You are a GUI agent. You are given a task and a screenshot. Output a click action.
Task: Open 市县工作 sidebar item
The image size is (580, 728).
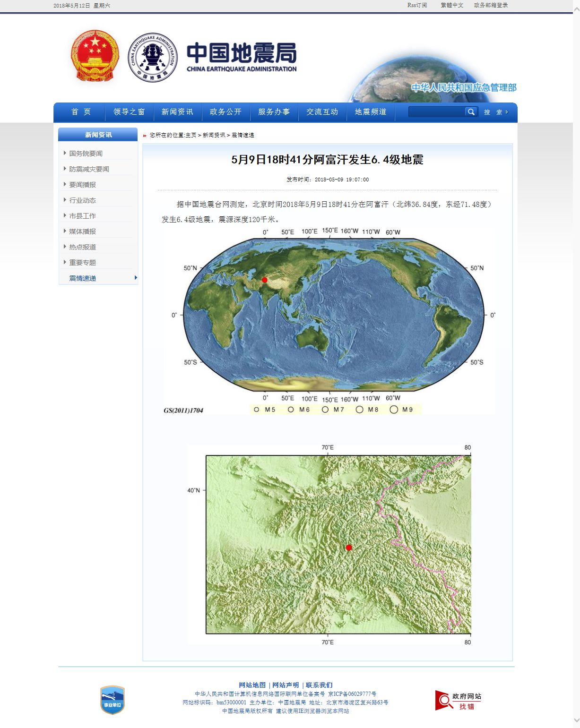(x=82, y=216)
